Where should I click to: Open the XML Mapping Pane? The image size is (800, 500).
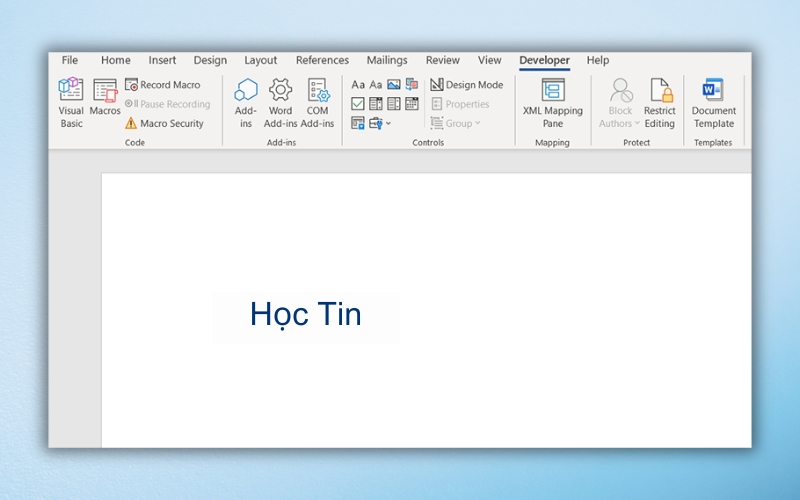553,103
